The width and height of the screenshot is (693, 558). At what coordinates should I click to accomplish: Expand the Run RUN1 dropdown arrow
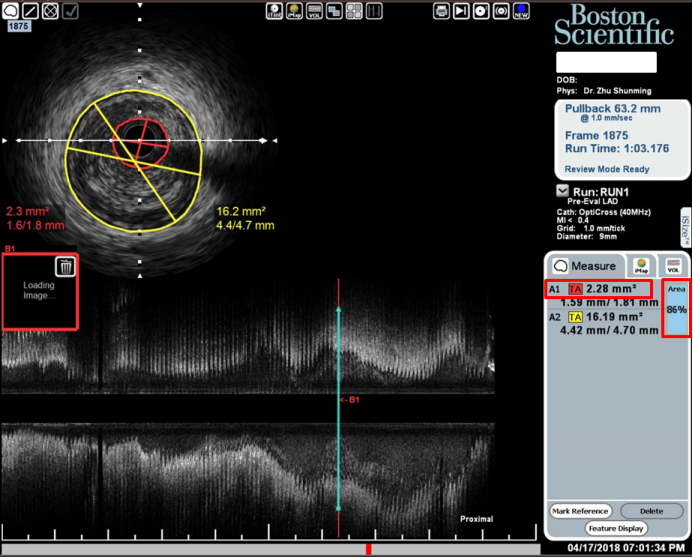coord(562,191)
